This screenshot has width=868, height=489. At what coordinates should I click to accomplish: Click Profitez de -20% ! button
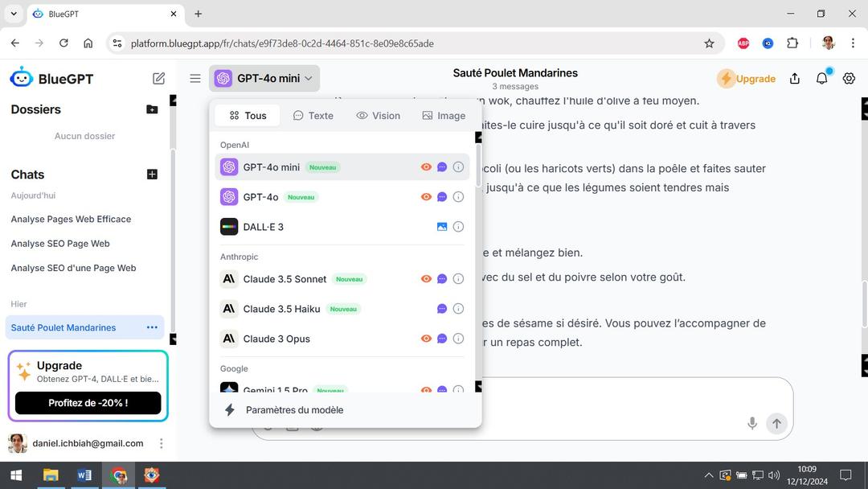[88, 403]
